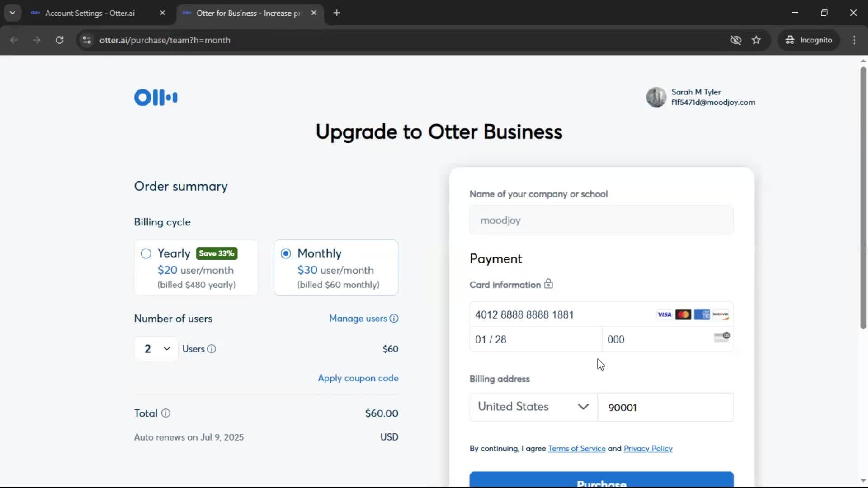This screenshot has height=488, width=868.
Task: Open a new browser tab
Action: point(336,13)
